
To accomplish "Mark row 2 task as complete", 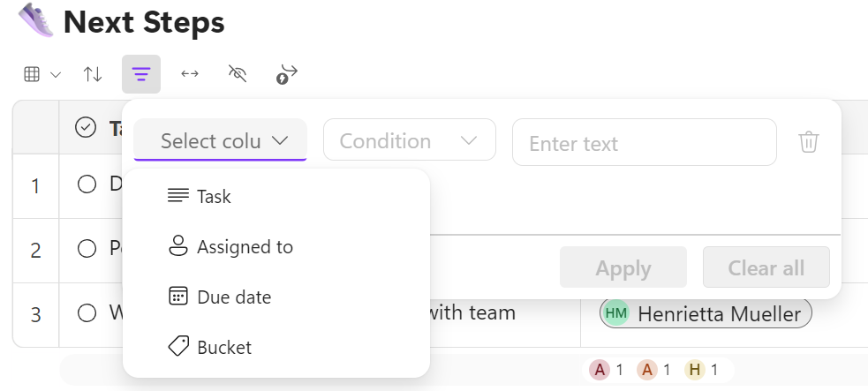I will [x=87, y=249].
